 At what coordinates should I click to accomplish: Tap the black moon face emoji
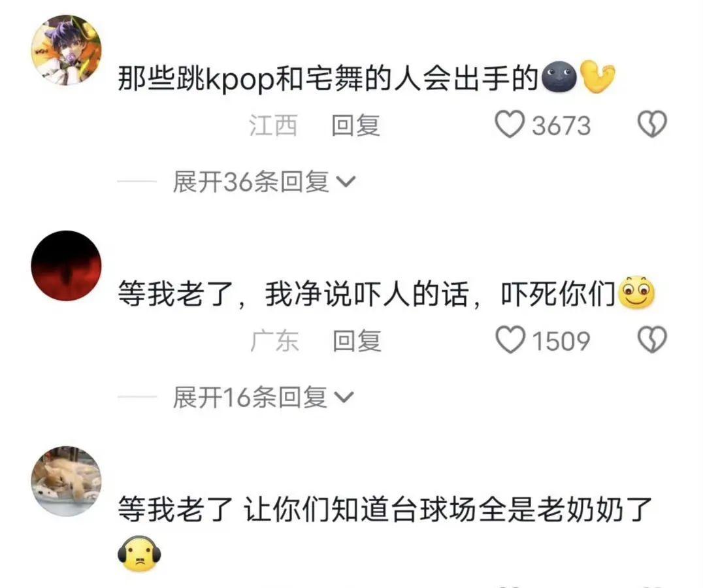pos(559,76)
